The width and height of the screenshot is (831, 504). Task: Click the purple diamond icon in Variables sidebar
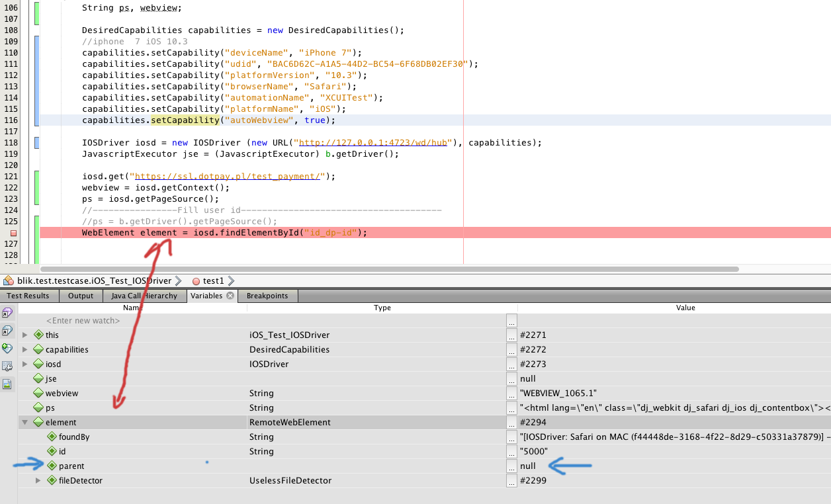coord(7,312)
